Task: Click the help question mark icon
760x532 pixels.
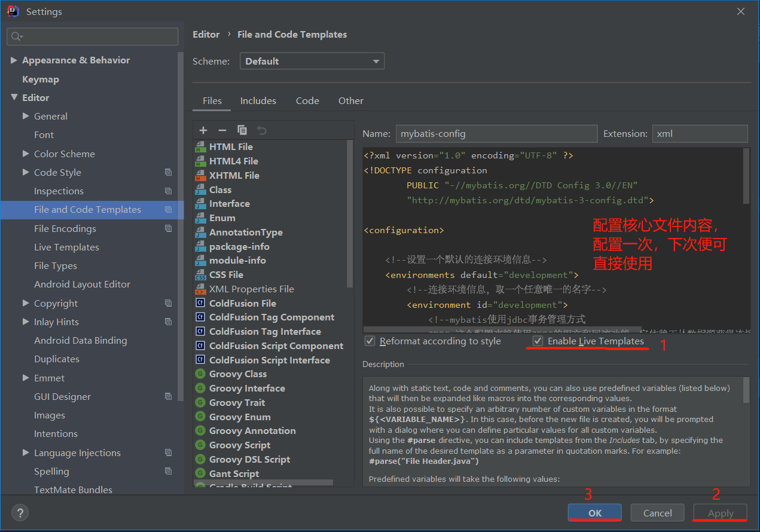Action: (x=20, y=512)
